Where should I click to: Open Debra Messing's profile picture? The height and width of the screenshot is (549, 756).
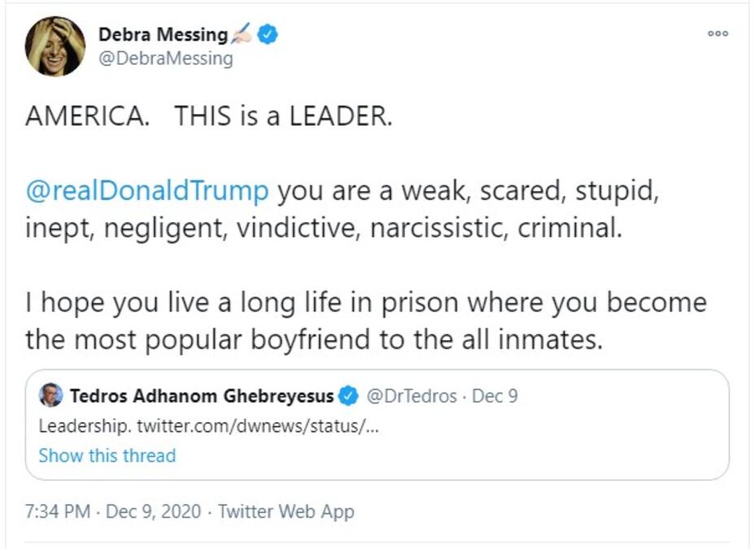point(55,46)
